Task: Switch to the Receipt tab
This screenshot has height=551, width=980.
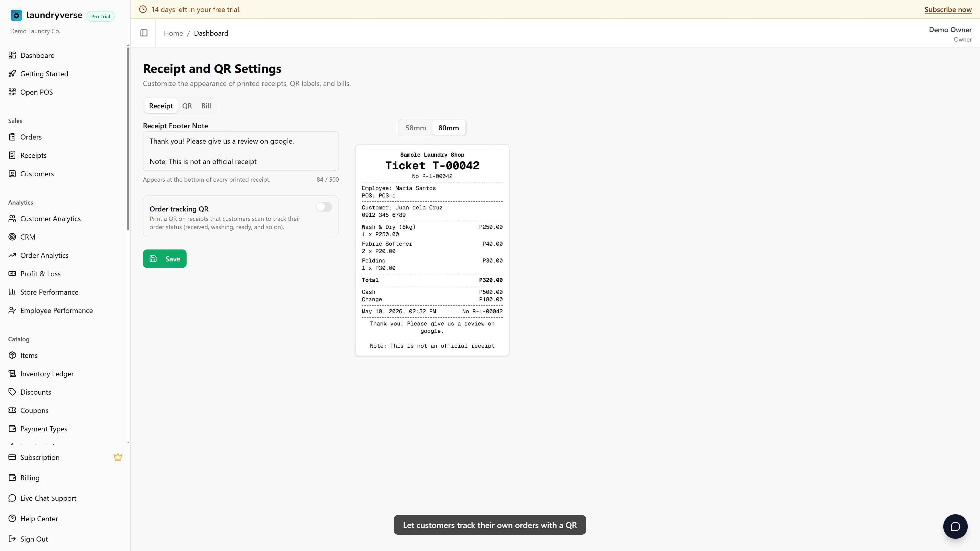Action: click(161, 106)
